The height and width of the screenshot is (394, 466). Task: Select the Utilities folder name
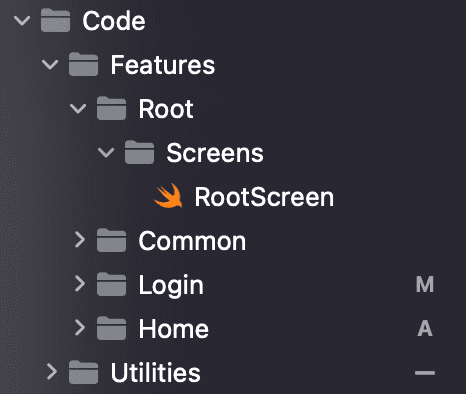pyautogui.click(x=156, y=372)
